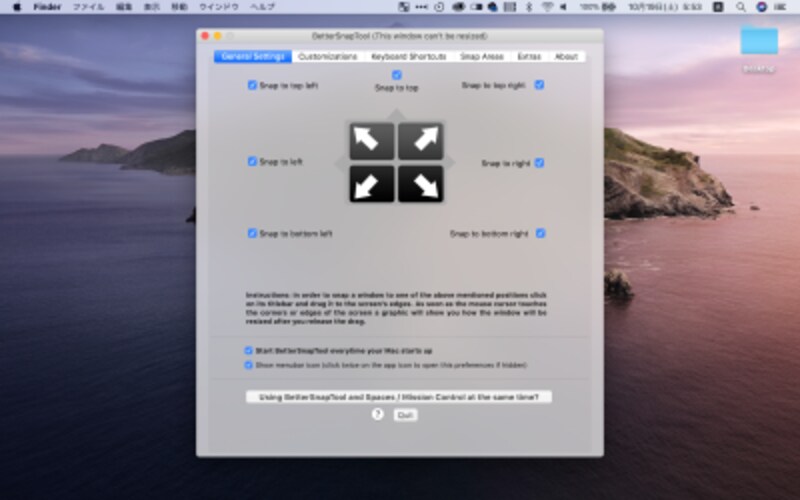Open the Extras tab
This screenshot has width=800, height=500.
tap(529, 56)
